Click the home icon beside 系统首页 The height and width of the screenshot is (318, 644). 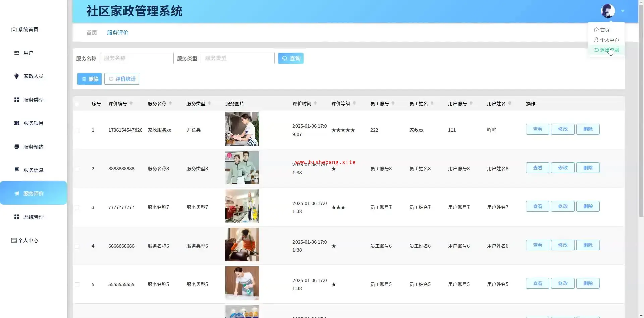14,30
